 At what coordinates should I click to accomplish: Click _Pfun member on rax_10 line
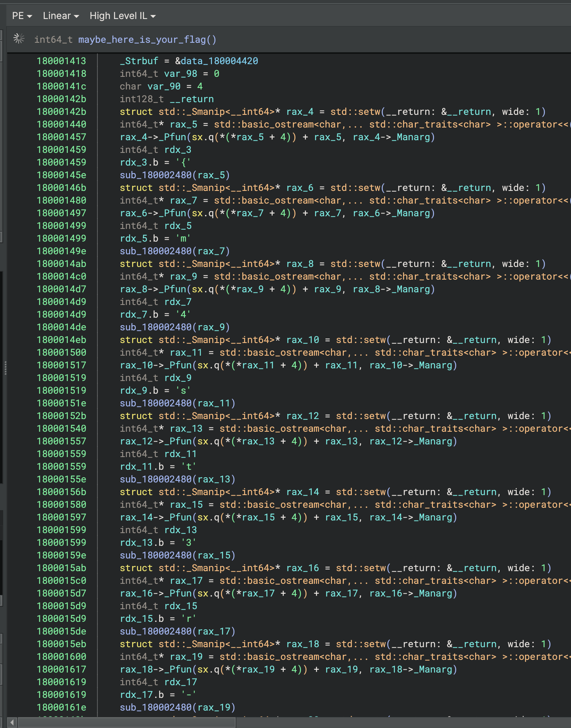[180, 365]
